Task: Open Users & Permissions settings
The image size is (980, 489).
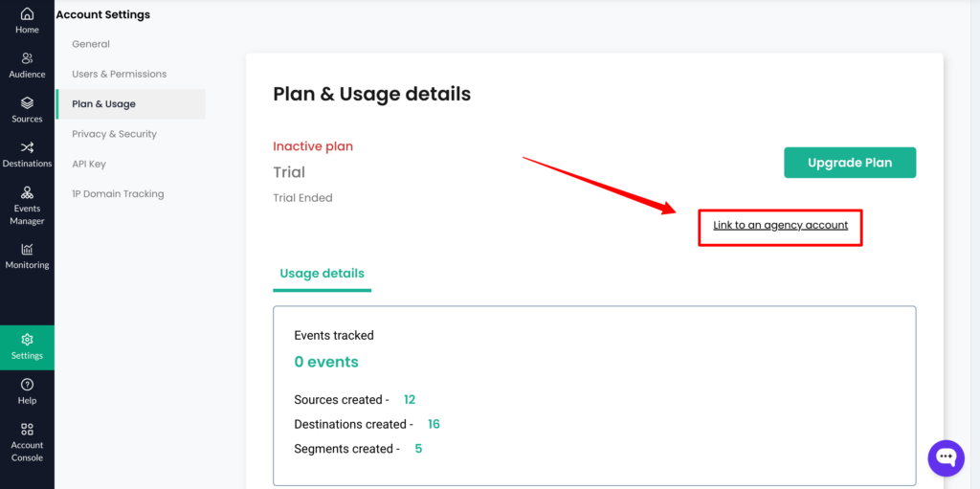Action: pyautogui.click(x=120, y=74)
